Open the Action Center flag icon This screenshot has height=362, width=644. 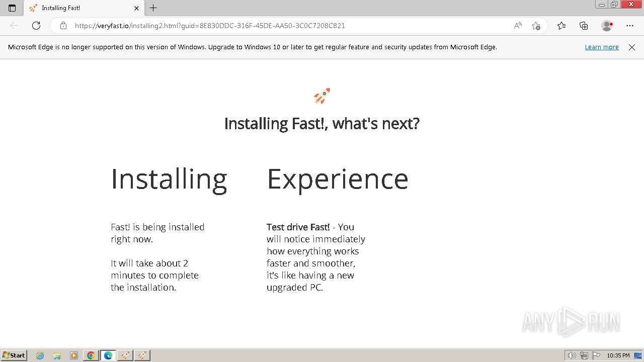coord(596,355)
